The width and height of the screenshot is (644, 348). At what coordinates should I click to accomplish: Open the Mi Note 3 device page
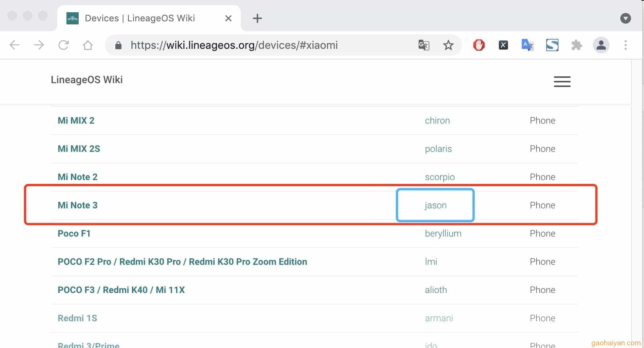78,205
